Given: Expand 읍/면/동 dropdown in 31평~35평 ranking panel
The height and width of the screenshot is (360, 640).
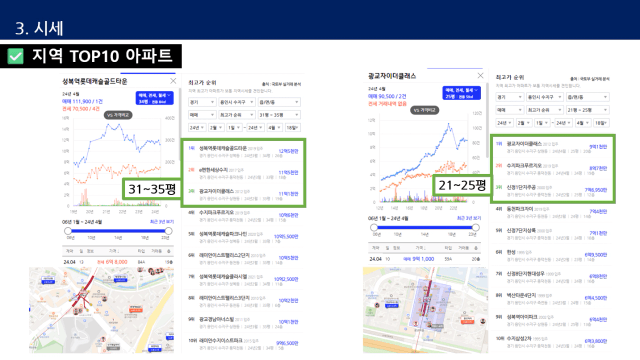Looking at the screenshot, I should [x=279, y=102].
